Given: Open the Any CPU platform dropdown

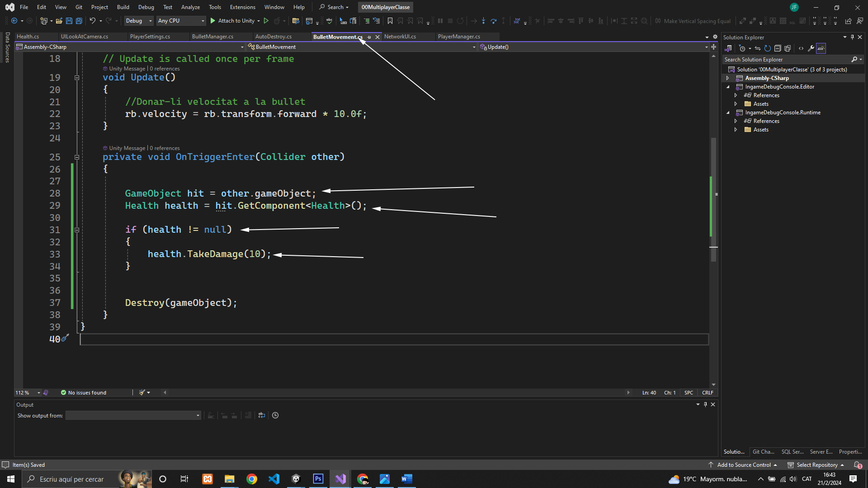Looking at the screenshot, I should (181, 21).
